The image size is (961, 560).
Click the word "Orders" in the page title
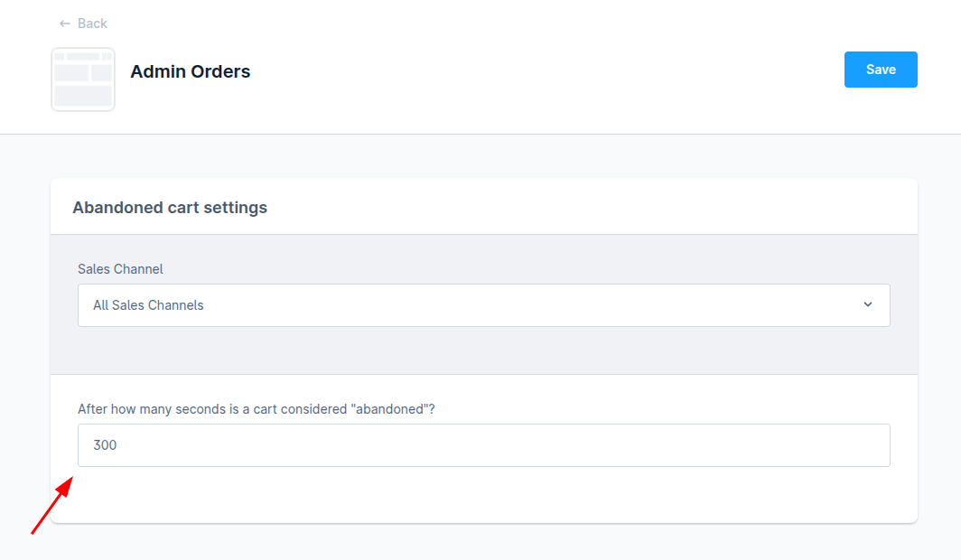[220, 71]
